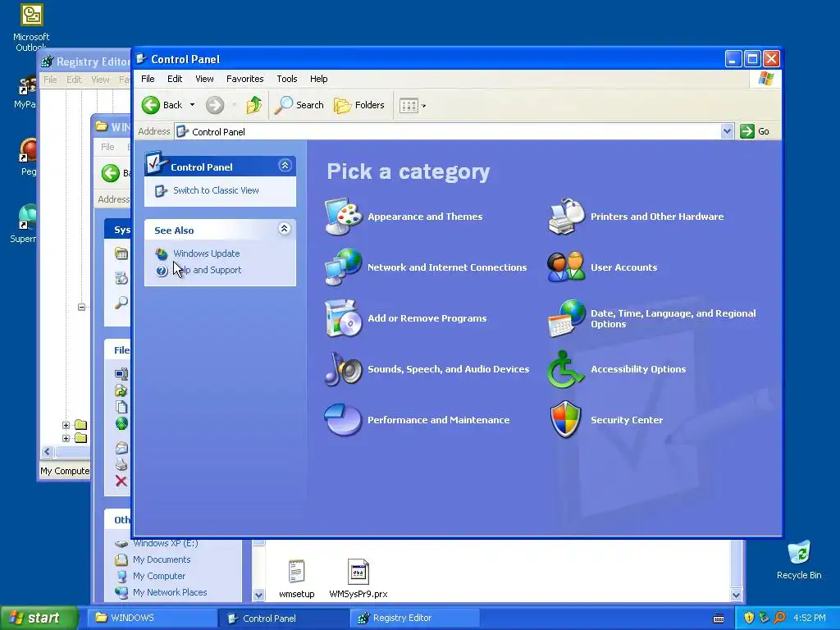Click My Network Places in WINDOWS window
This screenshot has width=840, height=630.
[170, 592]
